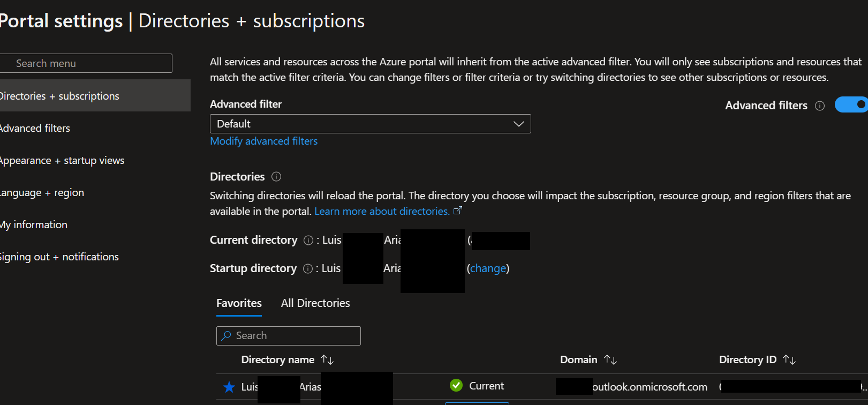The height and width of the screenshot is (405, 868).
Task: Click the Directory name column header
Action: click(x=278, y=359)
